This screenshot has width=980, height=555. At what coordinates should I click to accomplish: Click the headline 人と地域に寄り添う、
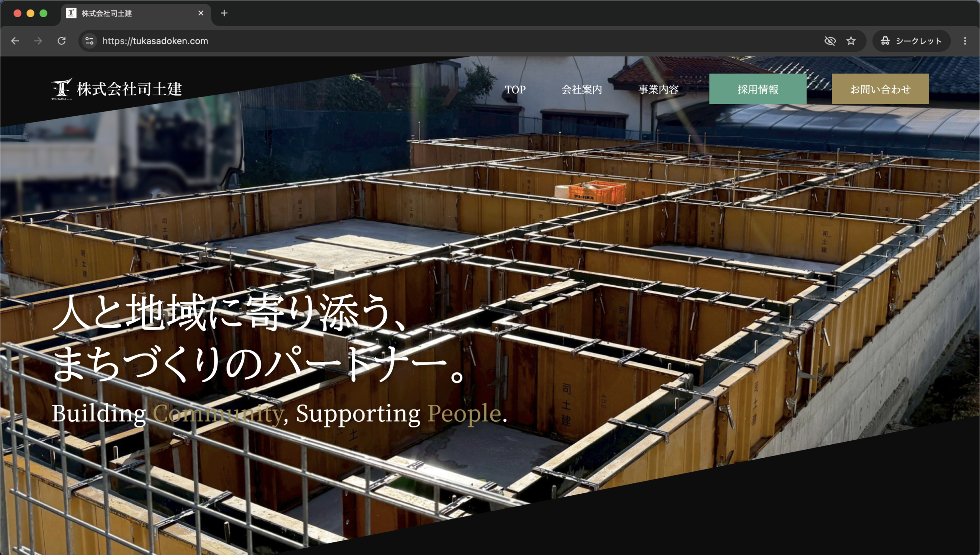click(230, 312)
